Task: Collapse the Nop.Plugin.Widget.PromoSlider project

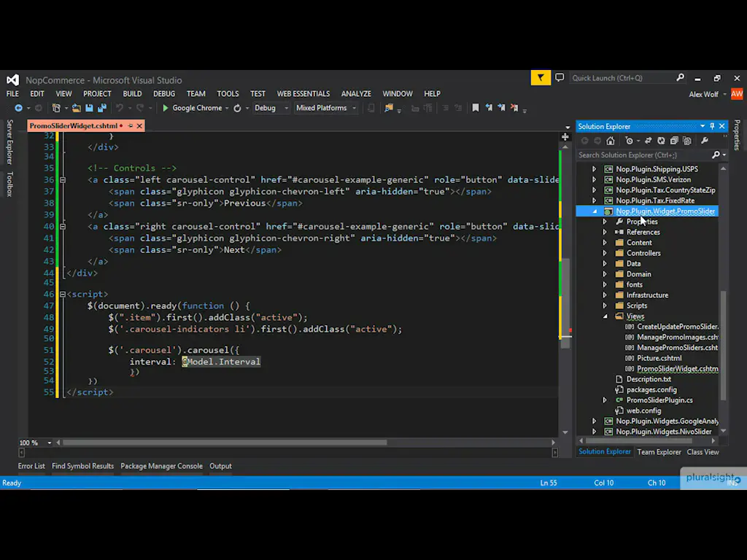Action: [595, 211]
